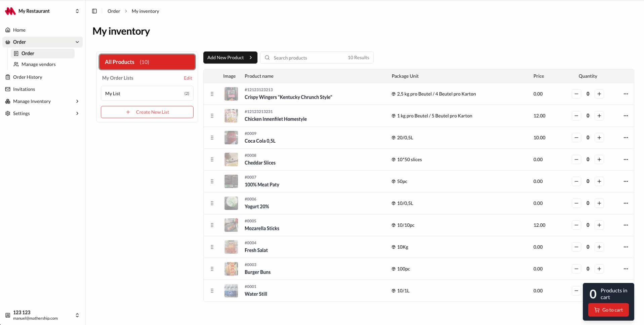Click drag handle of 100% Meat Paty row
Viewport: 644px width, 325px height.
[212, 181]
